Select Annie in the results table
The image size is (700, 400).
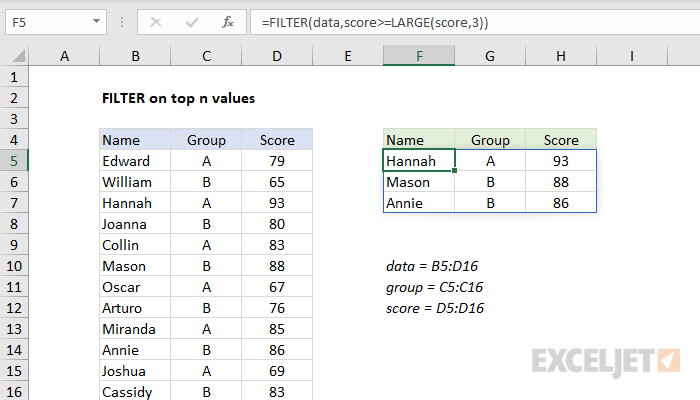[x=419, y=203]
